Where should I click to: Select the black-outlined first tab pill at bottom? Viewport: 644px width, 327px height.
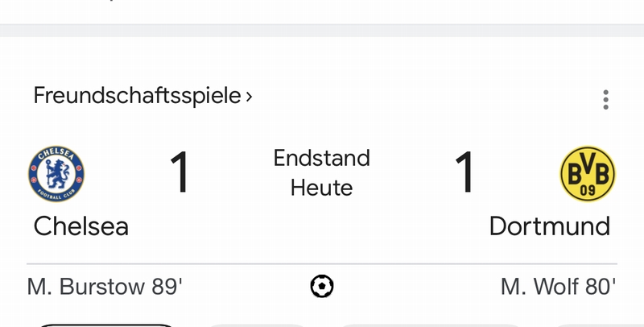pyautogui.click(x=105, y=325)
